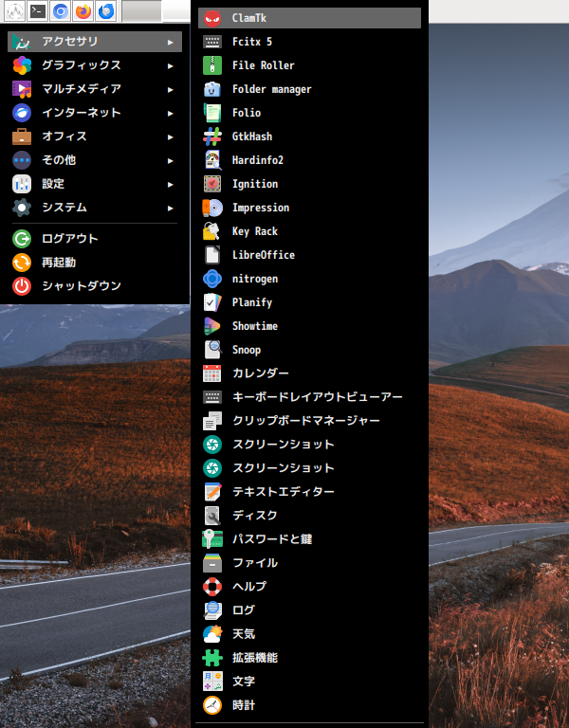Expand the システム submenu arrow

(171, 208)
